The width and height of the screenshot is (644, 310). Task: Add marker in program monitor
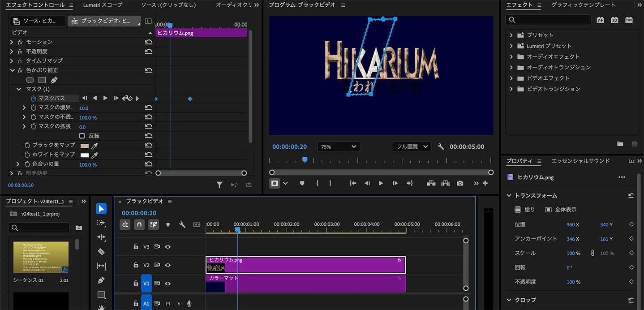pos(302,183)
